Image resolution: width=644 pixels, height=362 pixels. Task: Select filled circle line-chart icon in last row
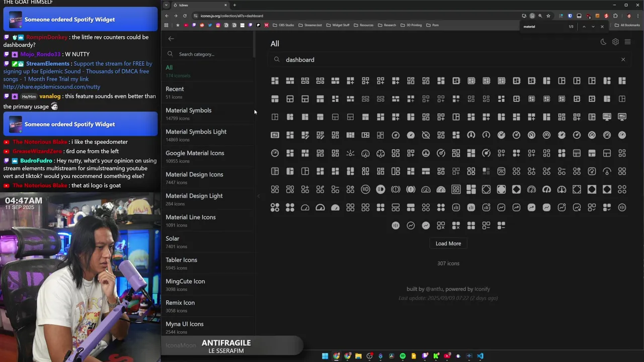[426, 225]
